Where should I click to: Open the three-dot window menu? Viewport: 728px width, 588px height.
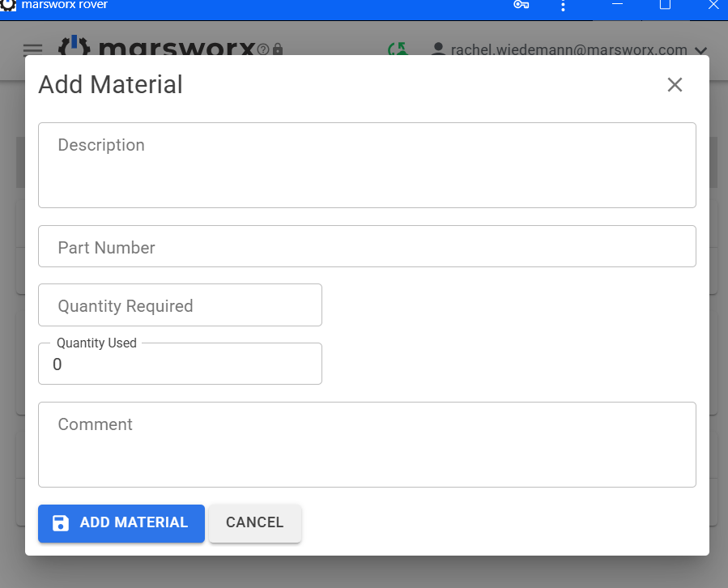click(563, 6)
